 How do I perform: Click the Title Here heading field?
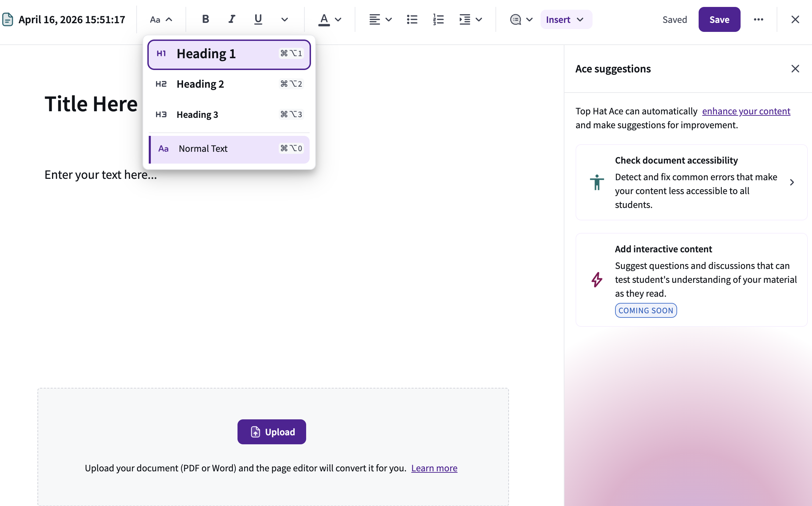[x=91, y=104]
